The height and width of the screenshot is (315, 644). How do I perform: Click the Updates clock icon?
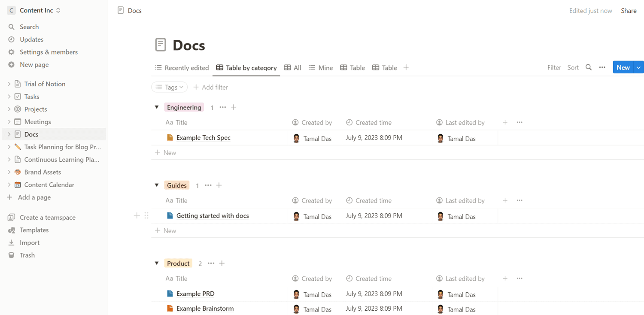[12, 39]
